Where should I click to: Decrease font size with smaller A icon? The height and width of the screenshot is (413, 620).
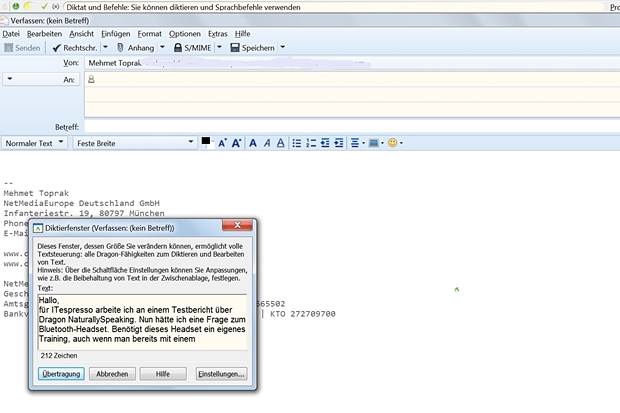pos(222,143)
